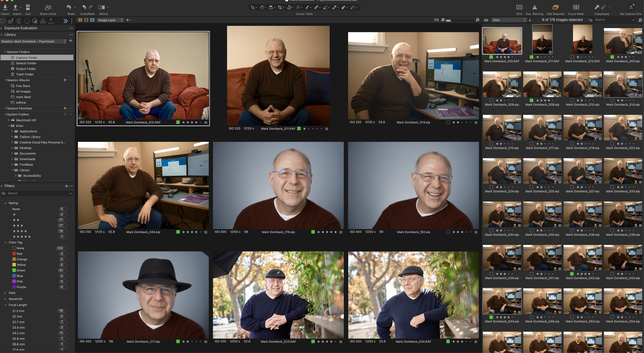Click the Cull toolbar icon
Screen dimensions: 644x353
click(28, 7)
